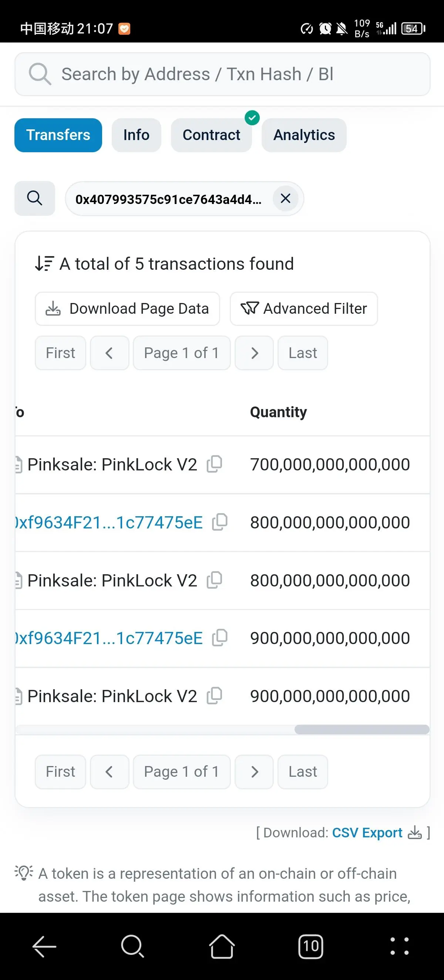
Task: Open the browser four-dot menu
Action: coord(400,946)
